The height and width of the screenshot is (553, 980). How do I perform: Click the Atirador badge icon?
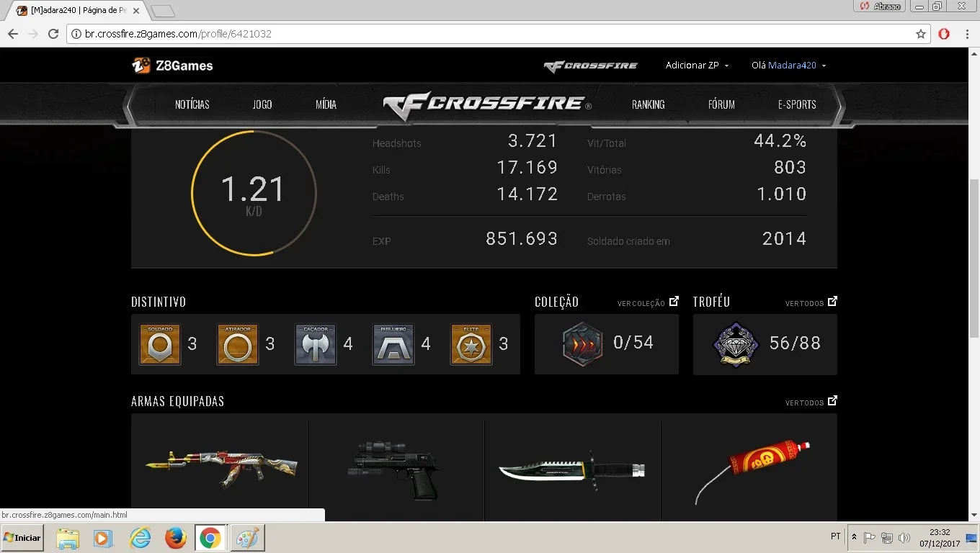click(x=238, y=344)
